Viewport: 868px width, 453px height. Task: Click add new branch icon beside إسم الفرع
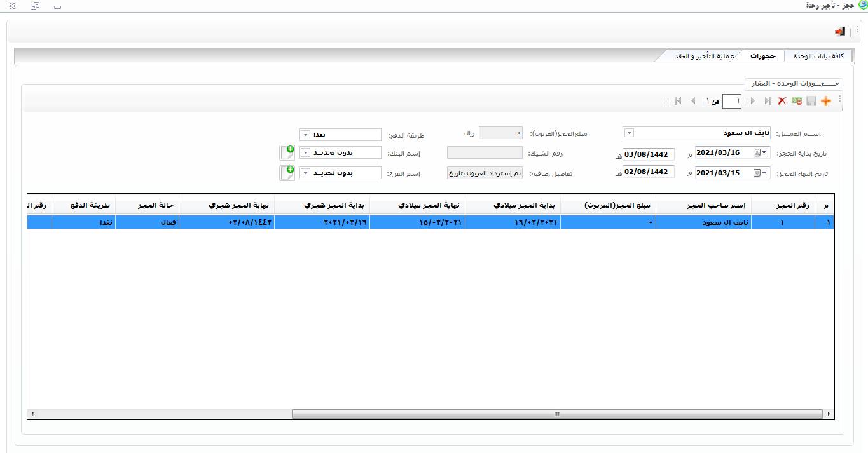pos(287,173)
